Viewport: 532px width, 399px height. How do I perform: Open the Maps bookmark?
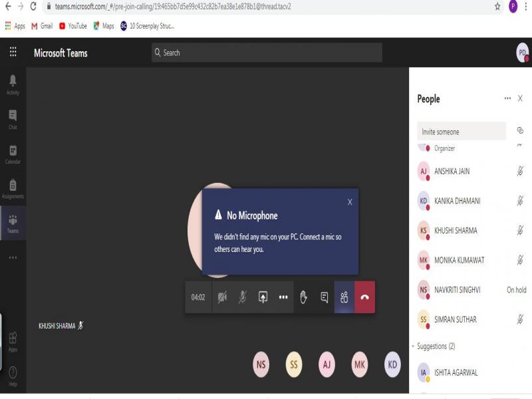pos(103,26)
